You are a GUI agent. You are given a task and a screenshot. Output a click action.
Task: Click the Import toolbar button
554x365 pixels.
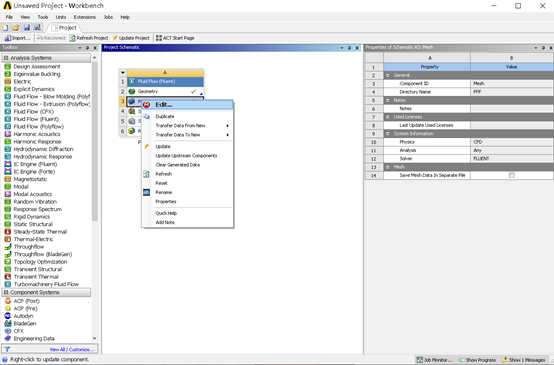click(18, 38)
